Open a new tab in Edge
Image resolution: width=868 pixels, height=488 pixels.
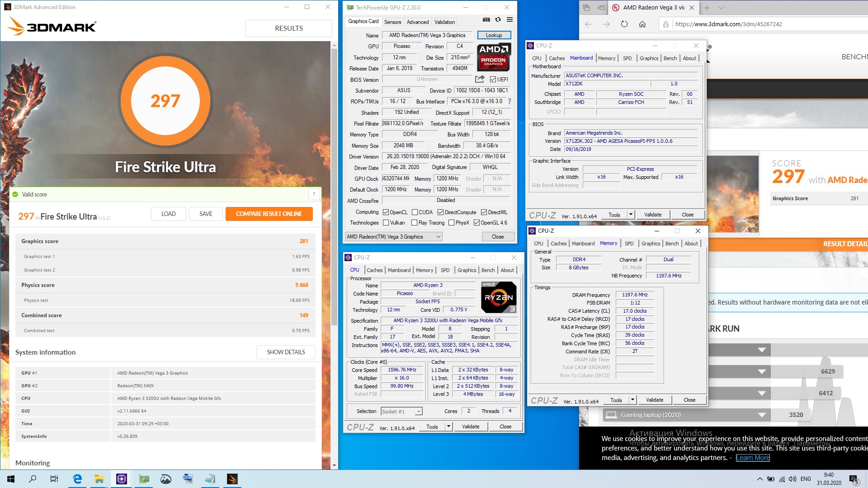click(x=707, y=8)
